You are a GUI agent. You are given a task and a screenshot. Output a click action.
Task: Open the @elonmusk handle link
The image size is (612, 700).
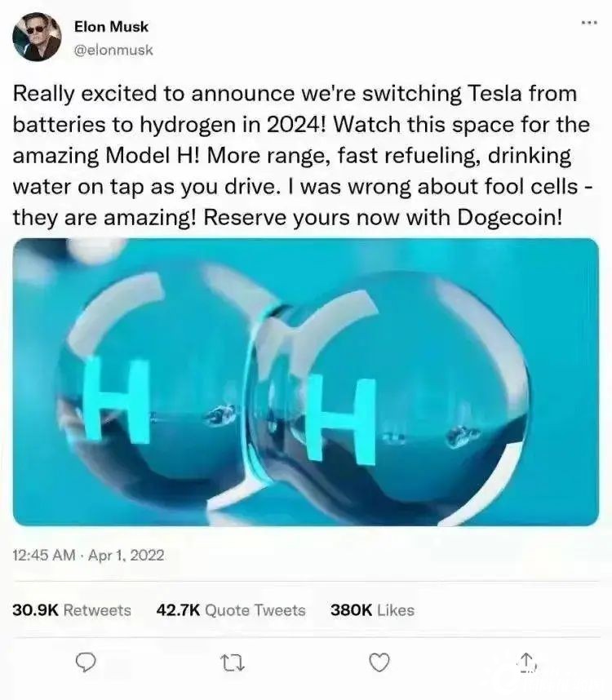pyautogui.click(x=113, y=50)
